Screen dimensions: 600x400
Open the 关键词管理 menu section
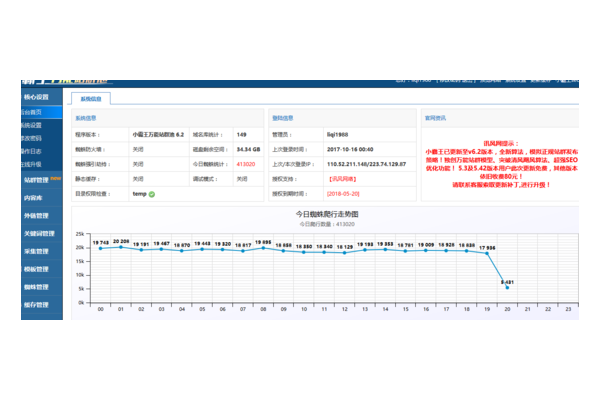pos(38,233)
